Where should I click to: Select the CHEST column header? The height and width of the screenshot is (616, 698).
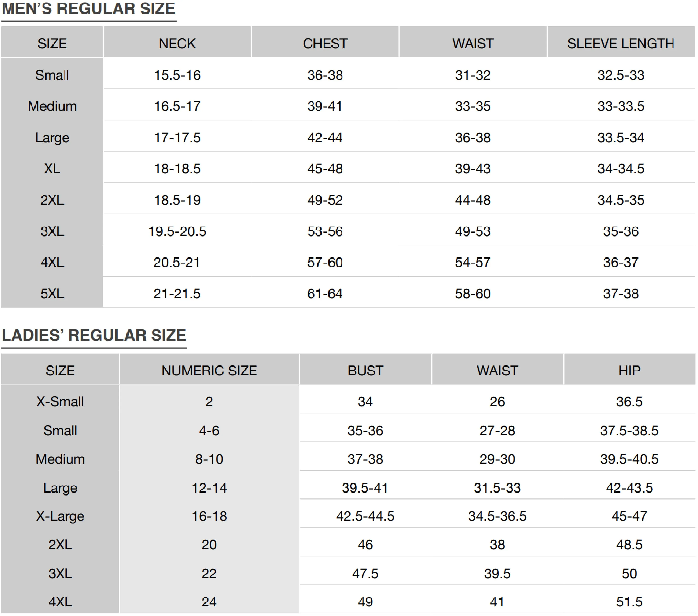[x=325, y=43]
